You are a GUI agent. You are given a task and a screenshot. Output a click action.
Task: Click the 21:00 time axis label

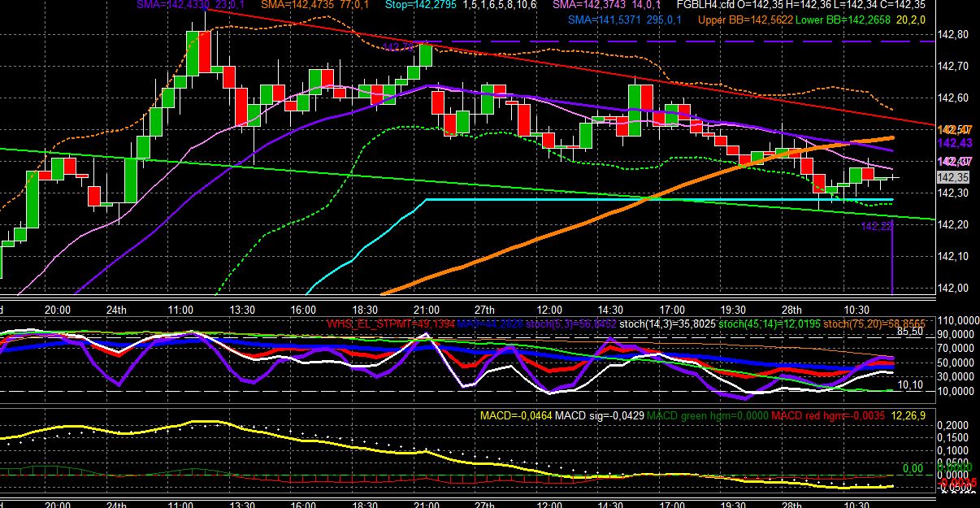[427, 310]
